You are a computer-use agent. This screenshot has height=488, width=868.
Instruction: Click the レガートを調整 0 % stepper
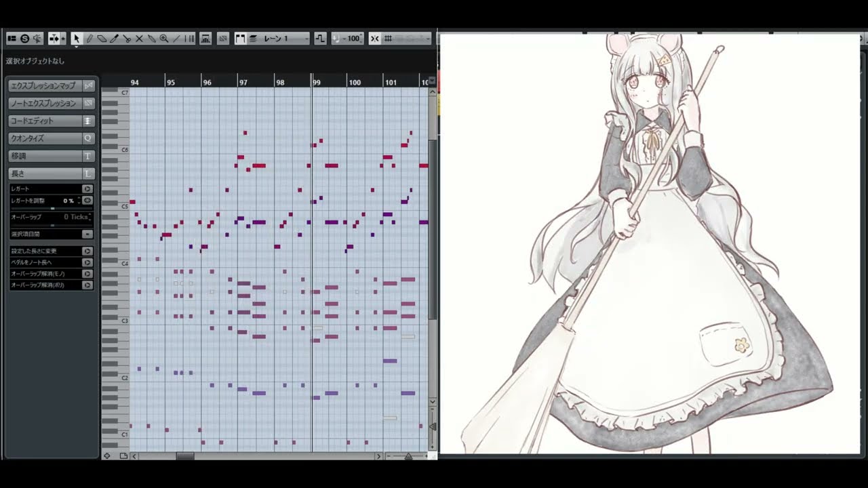(x=79, y=201)
